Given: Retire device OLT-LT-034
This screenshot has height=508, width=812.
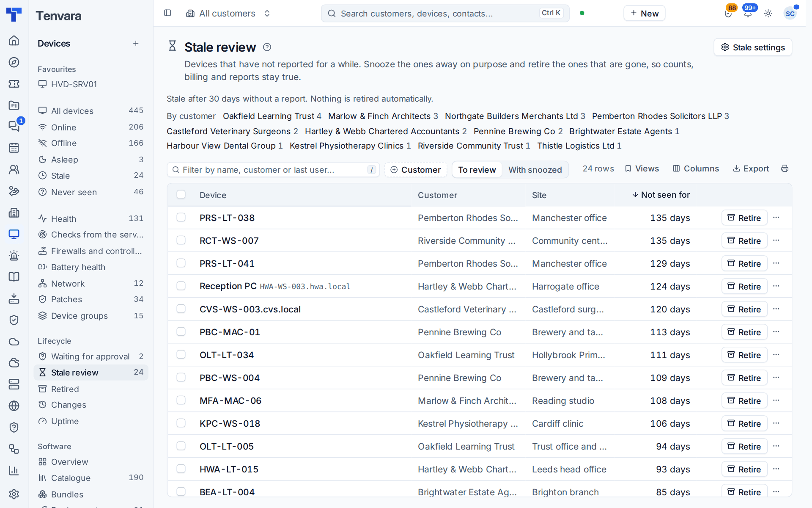Looking at the screenshot, I should pos(744,355).
